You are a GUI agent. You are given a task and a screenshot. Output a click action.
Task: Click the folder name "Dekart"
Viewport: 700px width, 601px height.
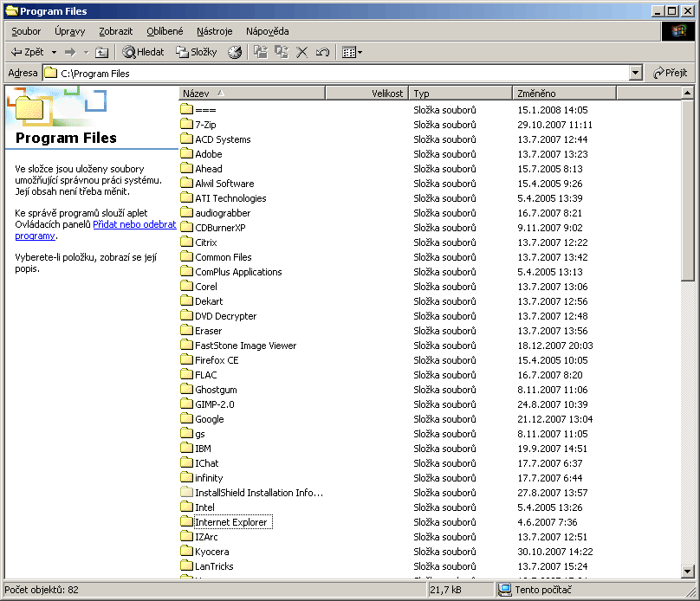pos(209,301)
